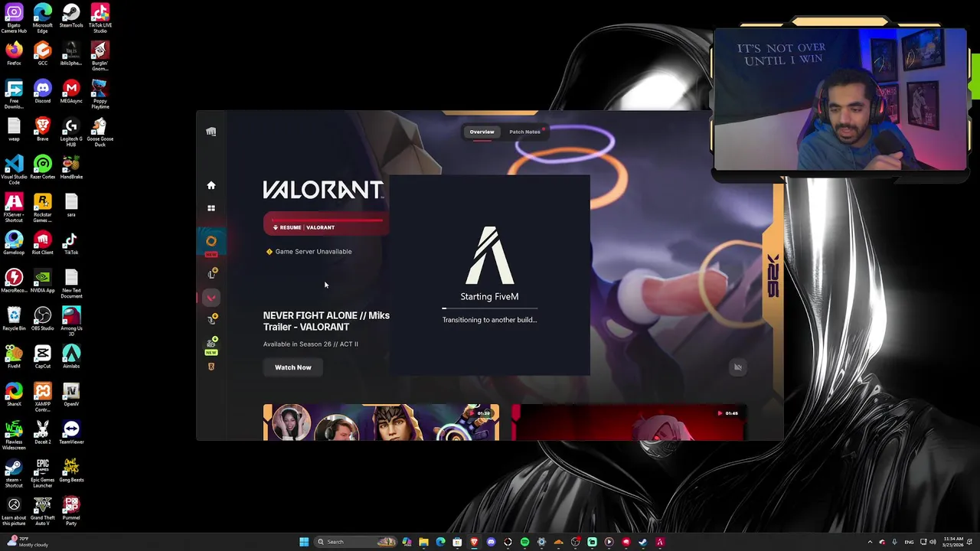Viewport: 980px width, 551px height.
Task: Open Firefox desktop shortcut
Action: point(14,54)
